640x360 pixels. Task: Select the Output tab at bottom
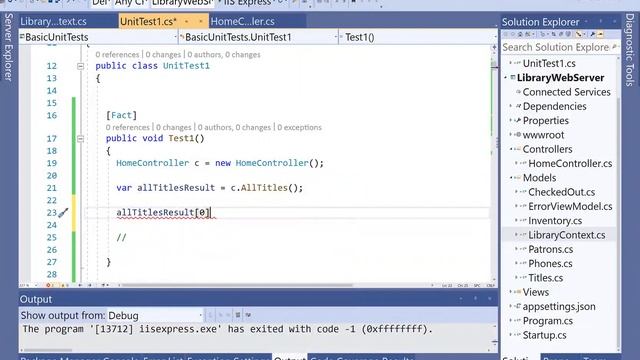coord(289,358)
